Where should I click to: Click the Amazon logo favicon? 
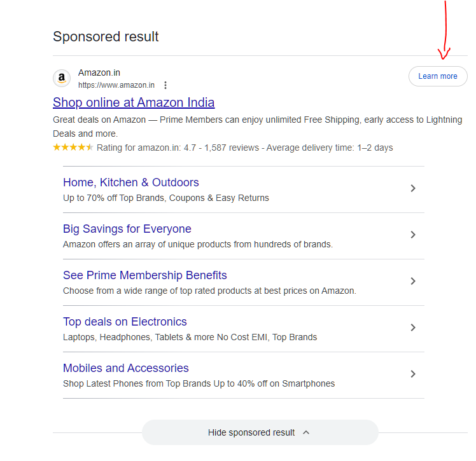62,78
